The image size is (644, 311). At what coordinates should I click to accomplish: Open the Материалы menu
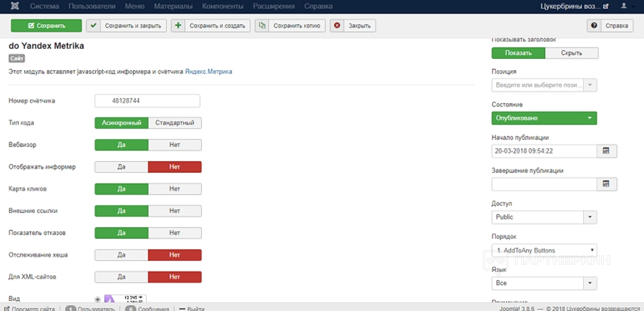(x=173, y=7)
